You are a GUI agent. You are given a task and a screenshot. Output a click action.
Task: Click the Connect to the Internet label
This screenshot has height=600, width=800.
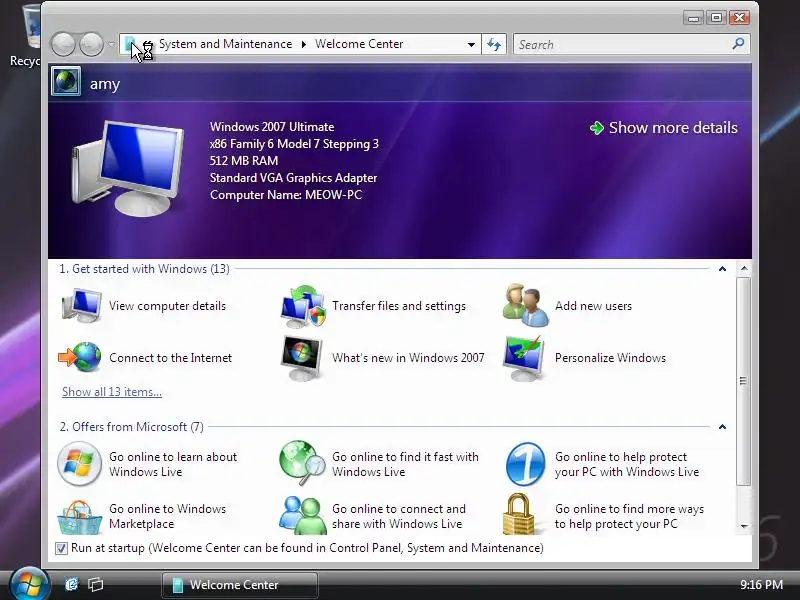pyautogui.click(x=170, y=358)
